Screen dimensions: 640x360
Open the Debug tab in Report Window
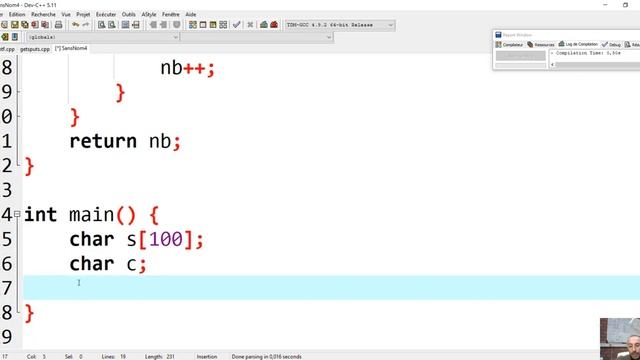[x=611, y=44]
